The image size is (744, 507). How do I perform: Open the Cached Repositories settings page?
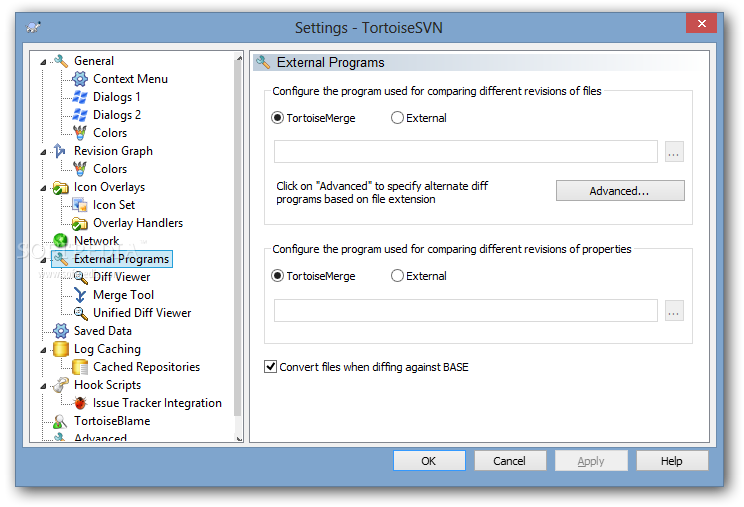146,367
